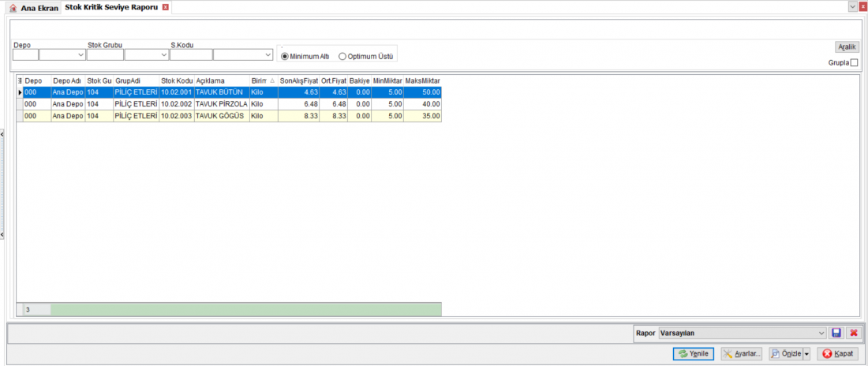Click the Aralık button
This screenshot has height=366, width=868.
847,47
